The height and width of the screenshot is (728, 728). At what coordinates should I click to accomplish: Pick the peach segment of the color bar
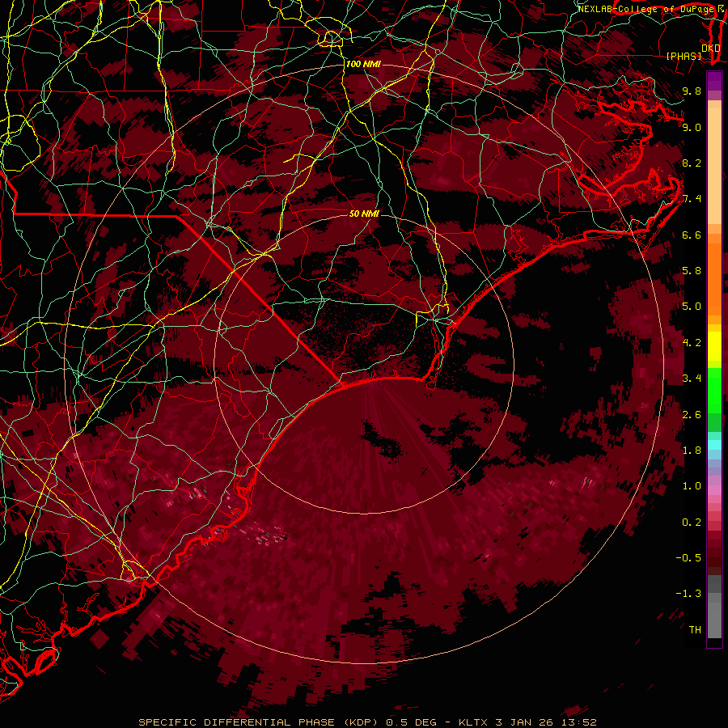(714, 163)
